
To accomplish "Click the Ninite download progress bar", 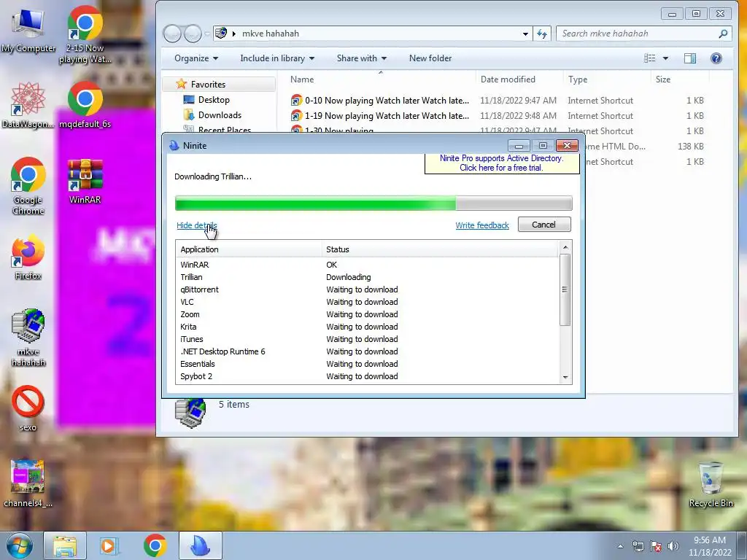I will click(x=373, y=203).
